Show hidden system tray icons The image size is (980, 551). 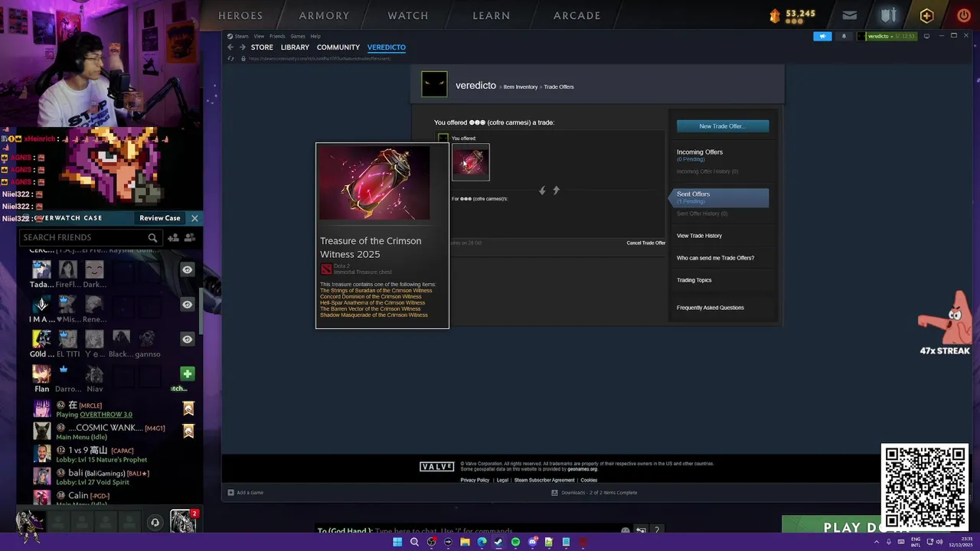click(x=878, y=542)
